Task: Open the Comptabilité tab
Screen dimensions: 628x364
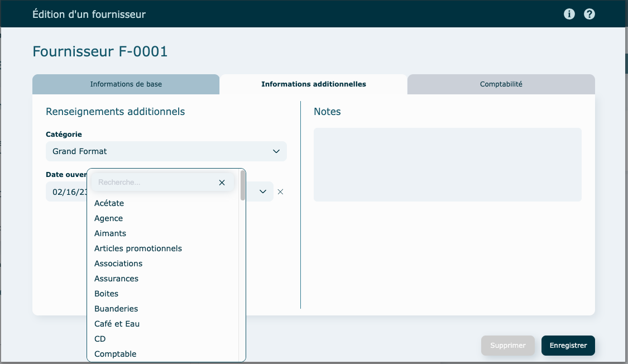Action: pyautogui.click(x=501, y=84)
